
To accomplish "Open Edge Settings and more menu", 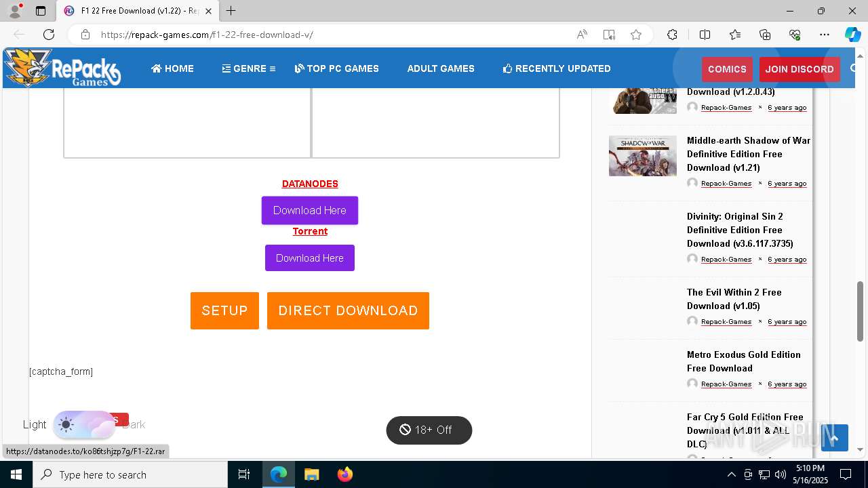I will [x=825, y=35].
